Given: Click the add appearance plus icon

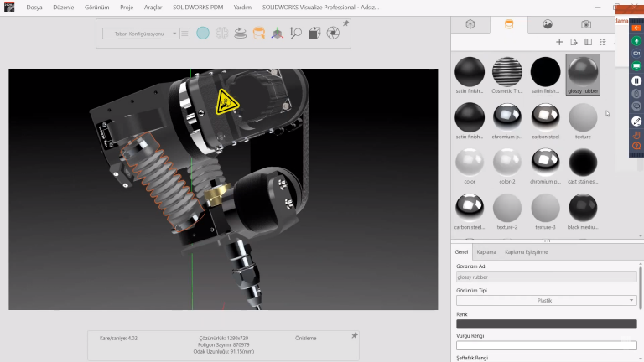Looking at the screenshot, I should [559, 42].
